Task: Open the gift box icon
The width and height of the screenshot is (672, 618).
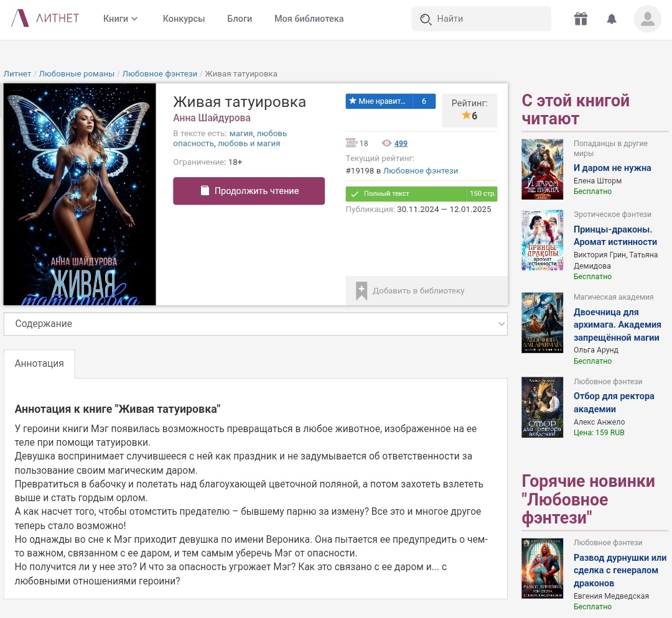Action: [x=581, y=19]
